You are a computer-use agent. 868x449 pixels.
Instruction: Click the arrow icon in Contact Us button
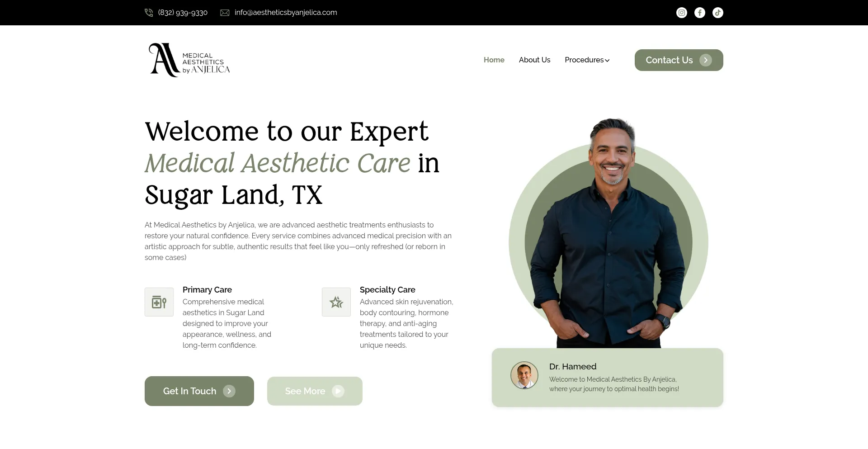pyautogui.click(x=705, y=60)
